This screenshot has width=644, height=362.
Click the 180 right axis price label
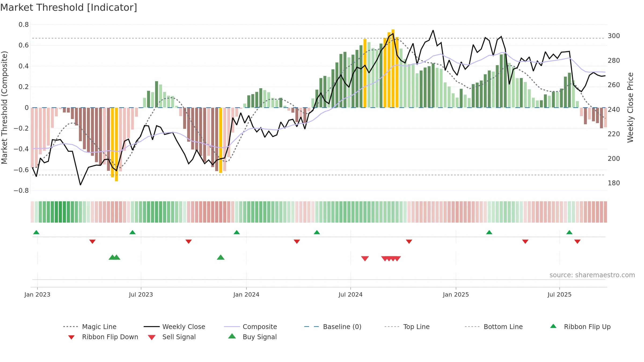614,183
